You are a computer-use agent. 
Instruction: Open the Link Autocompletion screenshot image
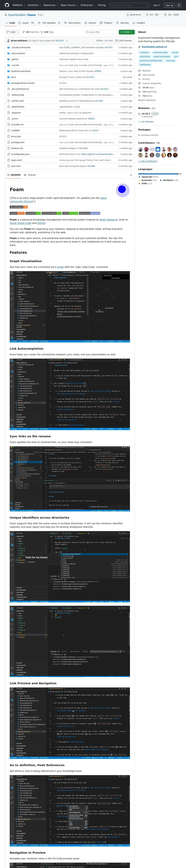[x=70, y=394]
